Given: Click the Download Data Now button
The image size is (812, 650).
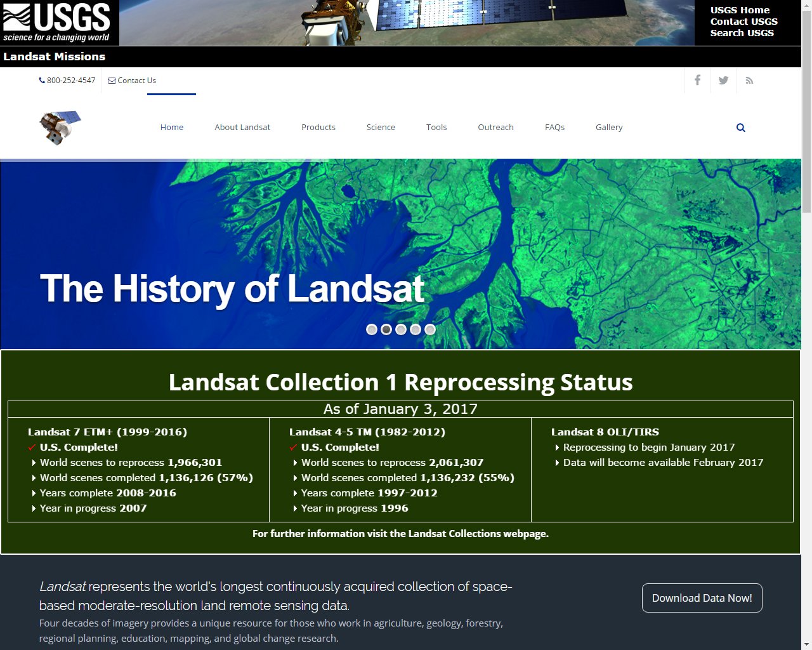Looking at the screenshot, I should [702, 597].
